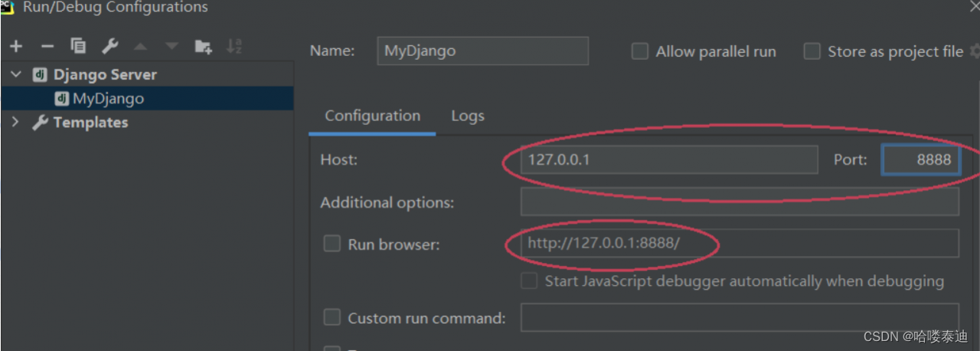
Task: Click the Host input field
Action: [669, 159]
